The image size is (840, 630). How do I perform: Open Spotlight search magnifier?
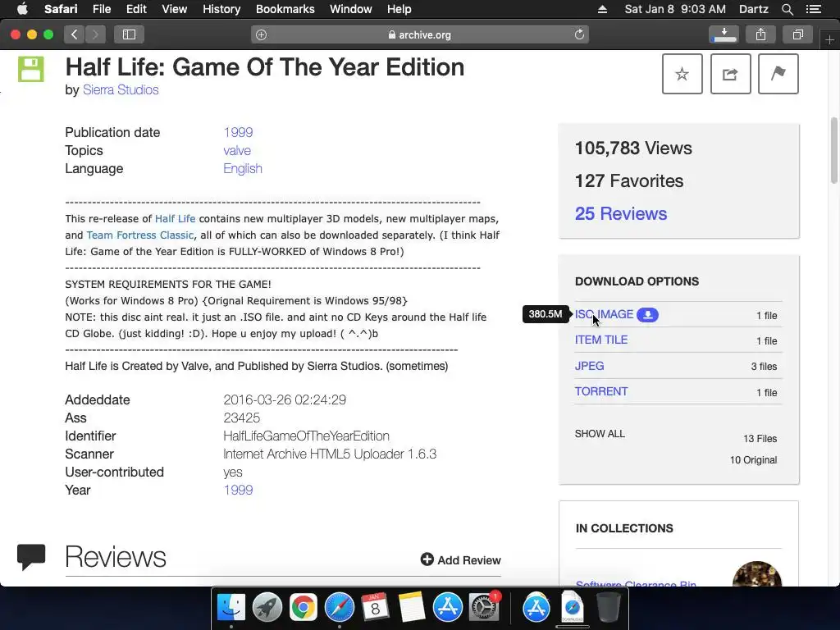coord(787,9)
